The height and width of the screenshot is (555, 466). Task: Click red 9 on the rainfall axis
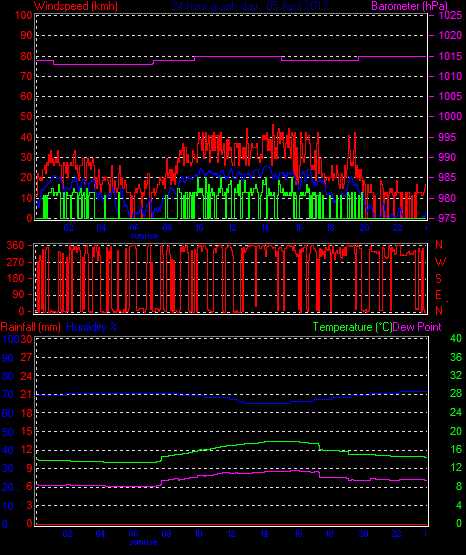point(29,468)
